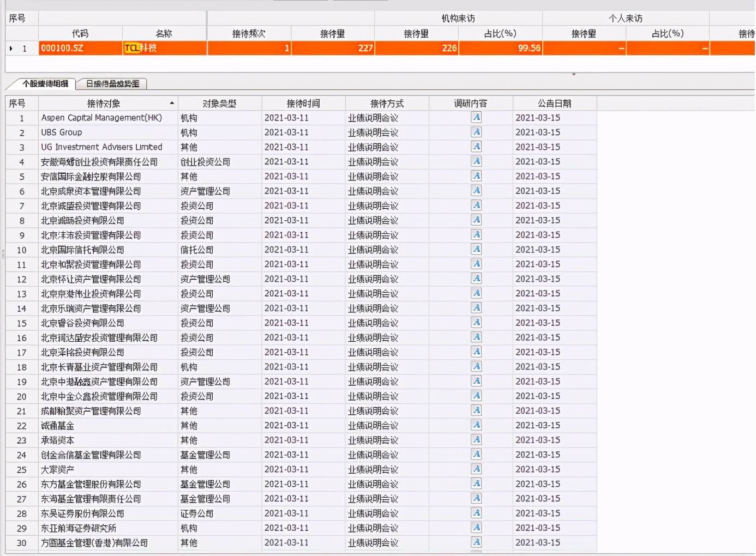Select row number 16 cell

click(22, 337)
